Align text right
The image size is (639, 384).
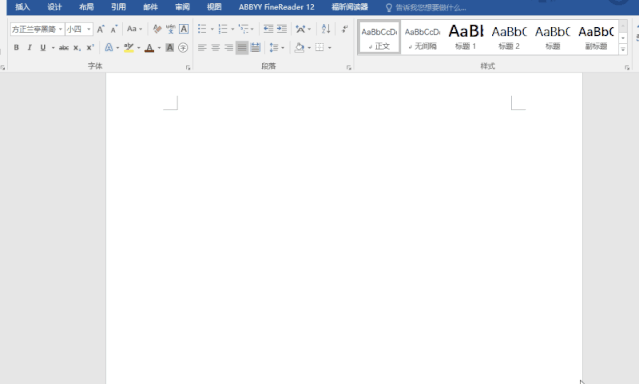[x=229, y=48]
